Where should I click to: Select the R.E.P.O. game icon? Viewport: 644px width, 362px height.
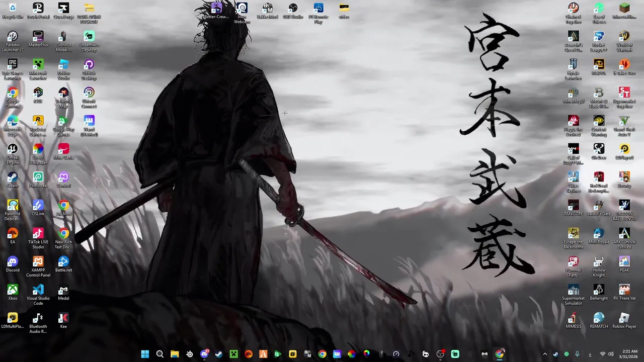599,67
